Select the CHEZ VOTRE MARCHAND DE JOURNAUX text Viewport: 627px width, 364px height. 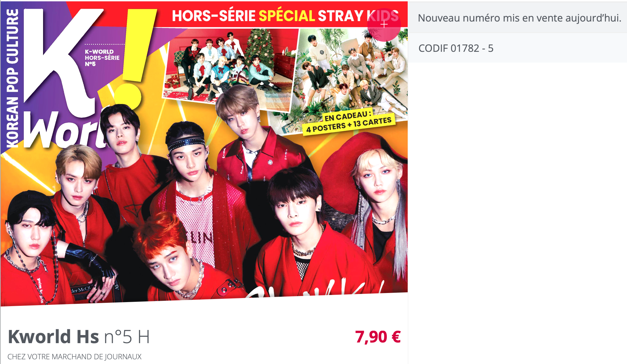[x=74, y=357]
